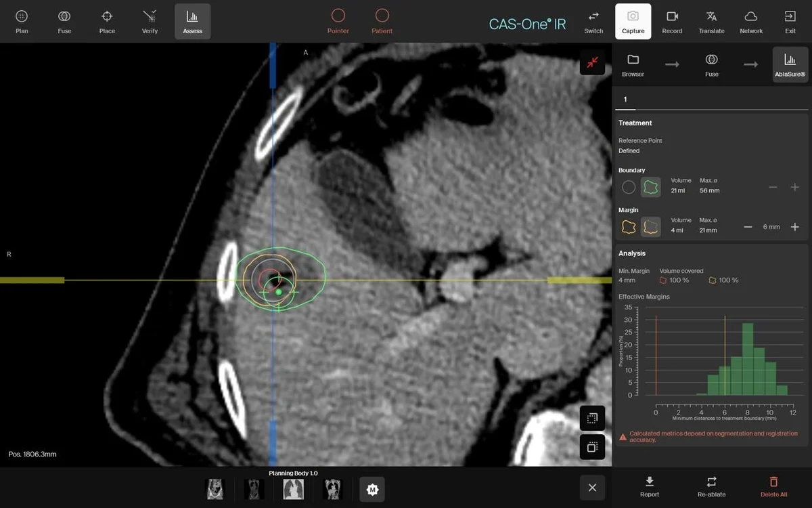Click the Min. Margin 4 mm value
The height and width of the screenshot is (508, 812).
click(627, 280)
